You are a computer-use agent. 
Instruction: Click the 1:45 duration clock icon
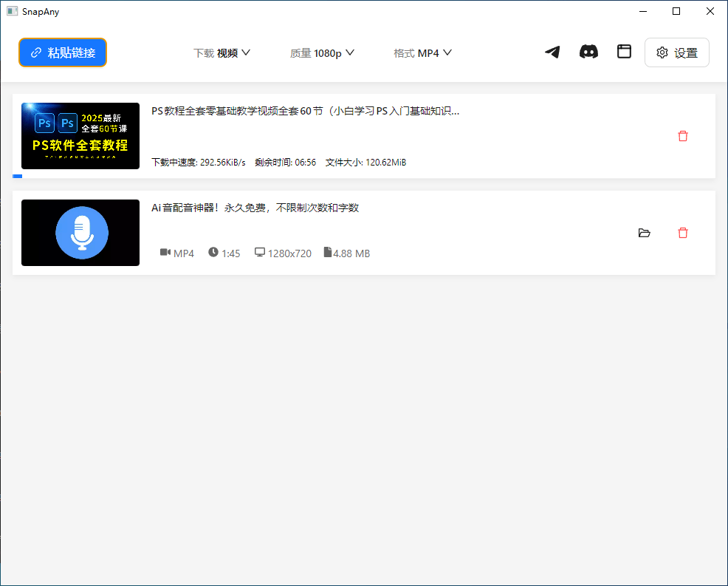point(212,252)
